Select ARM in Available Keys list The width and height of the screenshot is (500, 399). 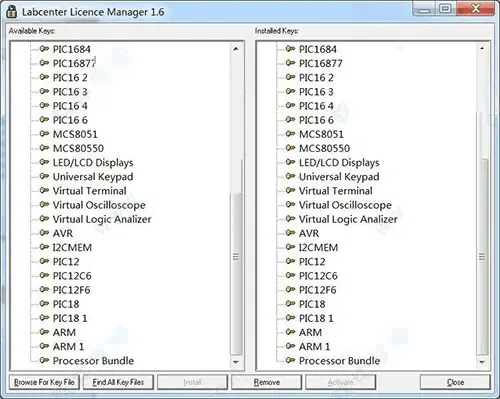64,332
